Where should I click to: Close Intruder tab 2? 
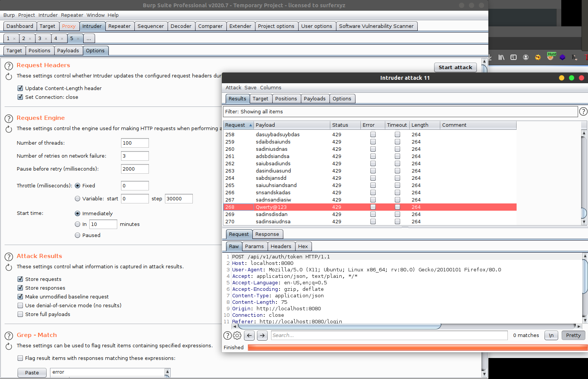pyautogui.click(x=30, y=39)
